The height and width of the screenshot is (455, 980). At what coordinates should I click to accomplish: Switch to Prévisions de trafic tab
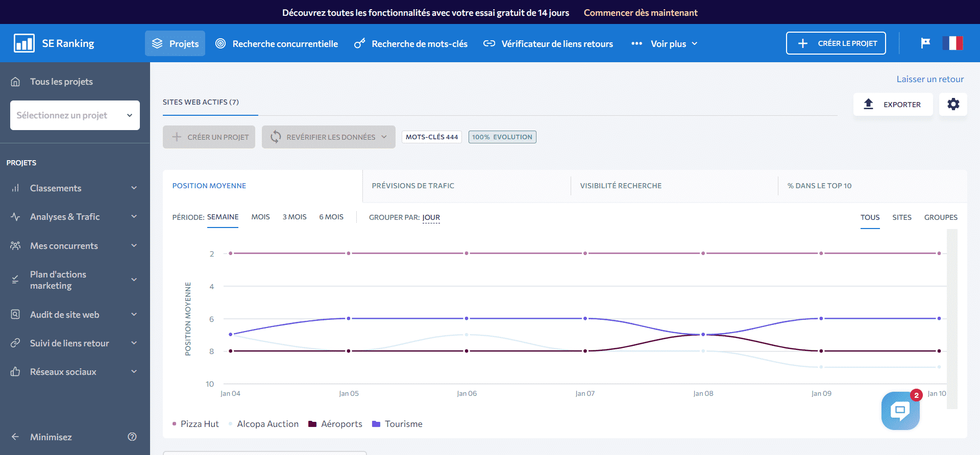click(413, 186)
